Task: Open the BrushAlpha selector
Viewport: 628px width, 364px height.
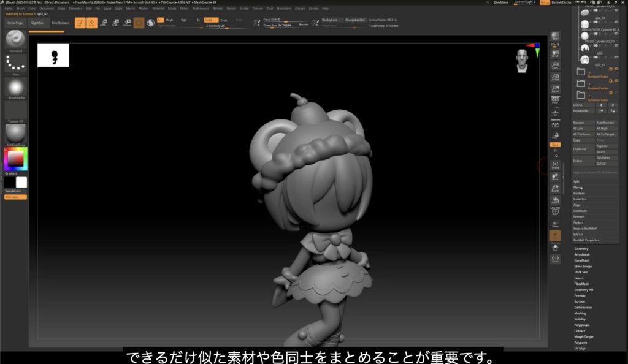Action: pyautogui.click(x=15, y=87)
